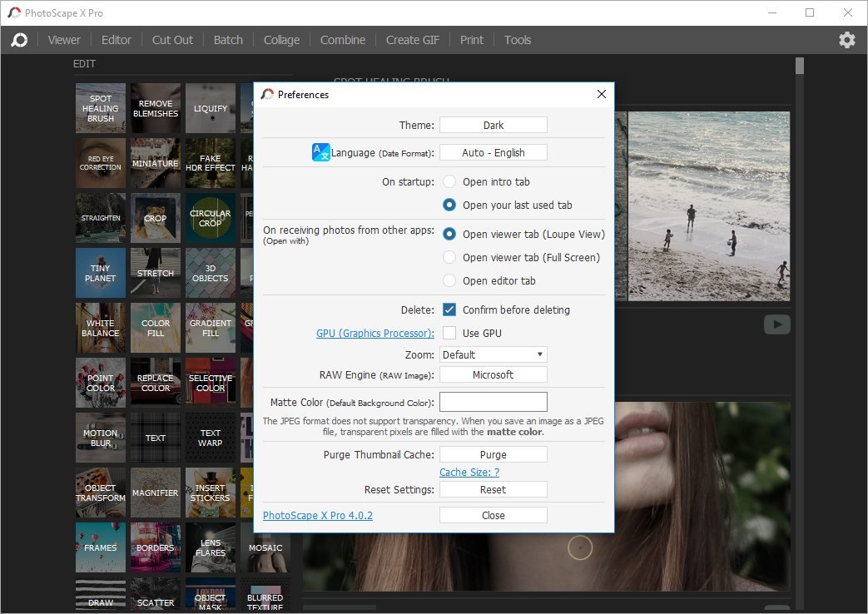Choose the Crop tool tile

156,218
